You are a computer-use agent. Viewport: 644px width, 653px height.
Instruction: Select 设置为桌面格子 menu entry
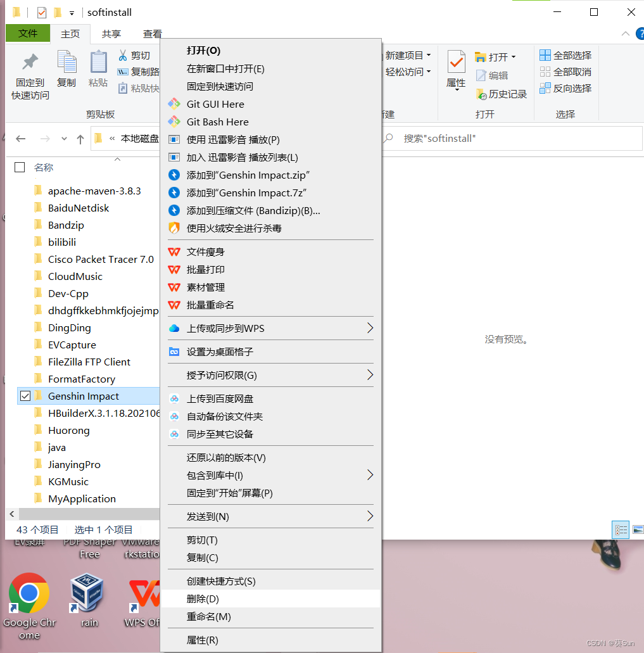pos(270,352)
